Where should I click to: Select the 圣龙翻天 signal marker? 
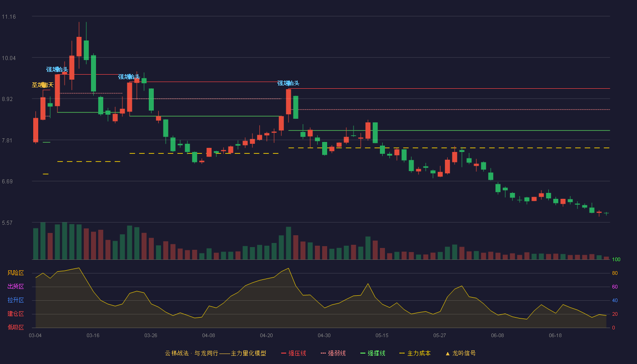point(43,85)
